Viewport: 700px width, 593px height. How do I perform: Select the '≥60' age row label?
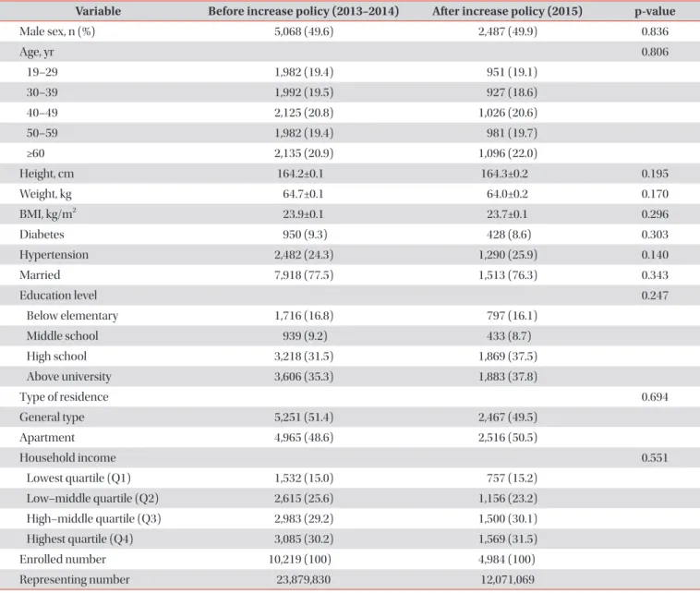click(35, 153)
